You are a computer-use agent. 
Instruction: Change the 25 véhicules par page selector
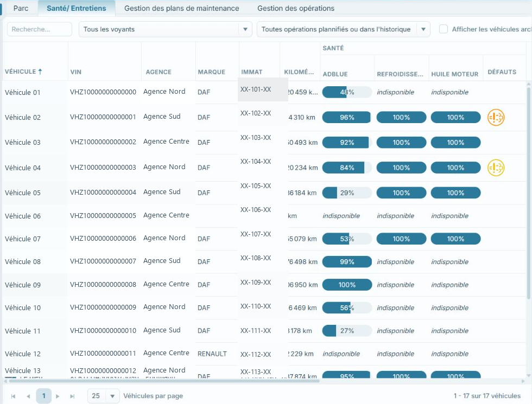pos(104,396)
